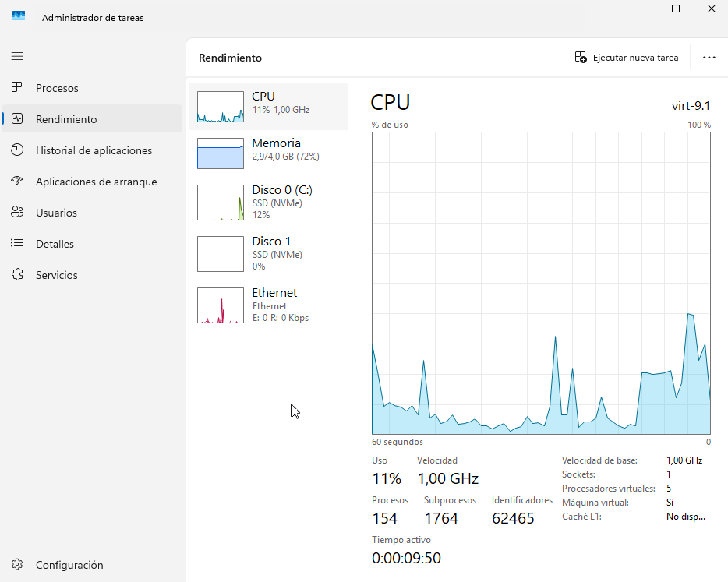Click the Aplicaciones de arranque gauge icon

pyautogui.click(x=17, y=180)
